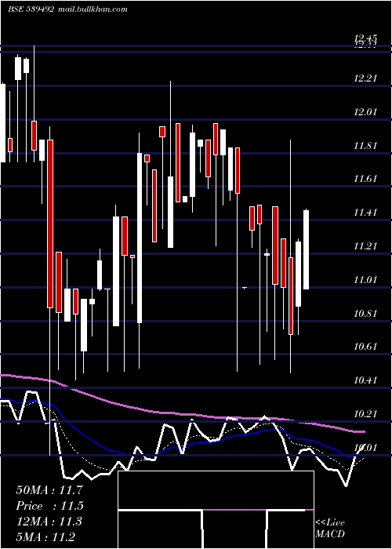The height and width of the screenshot is (549, 392).
Task: Click the Price : 11.5 legend value
Action: (x=49, y=506)
